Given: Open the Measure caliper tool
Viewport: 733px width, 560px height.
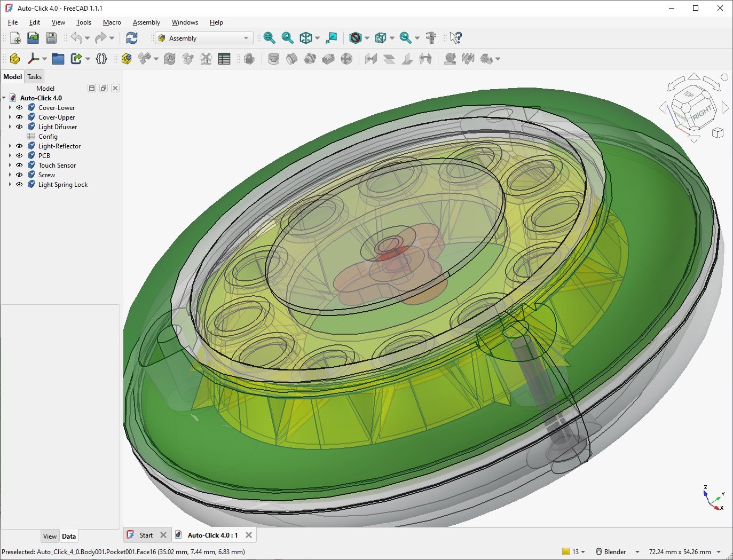Looking at the screenshot, I should (x=431, y=38).
